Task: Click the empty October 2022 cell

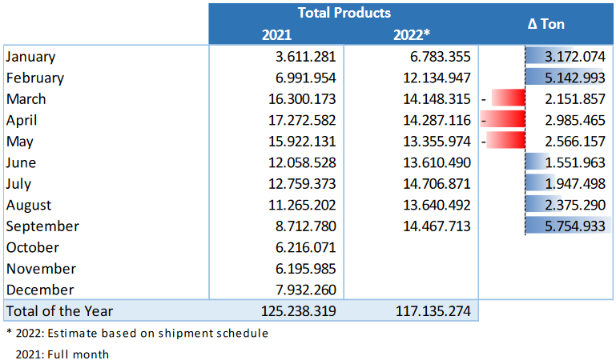Action: point(412,247)
